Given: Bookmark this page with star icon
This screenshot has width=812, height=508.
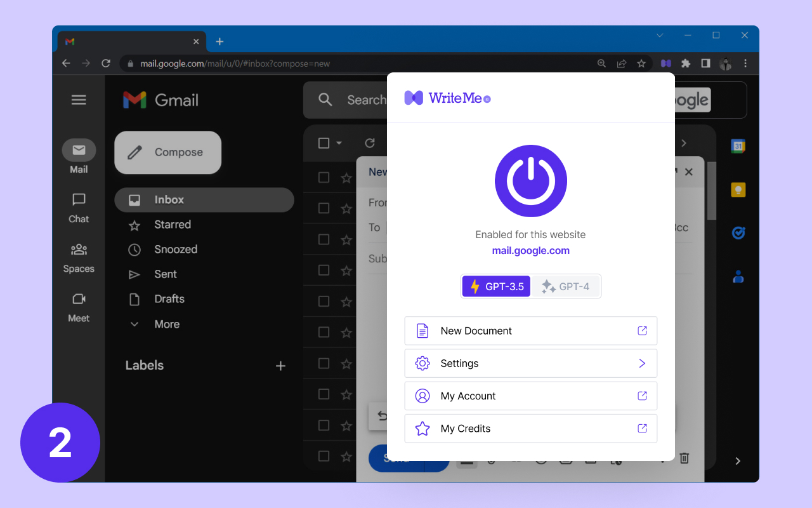Looking at the screenshot, I should (641, 63).
